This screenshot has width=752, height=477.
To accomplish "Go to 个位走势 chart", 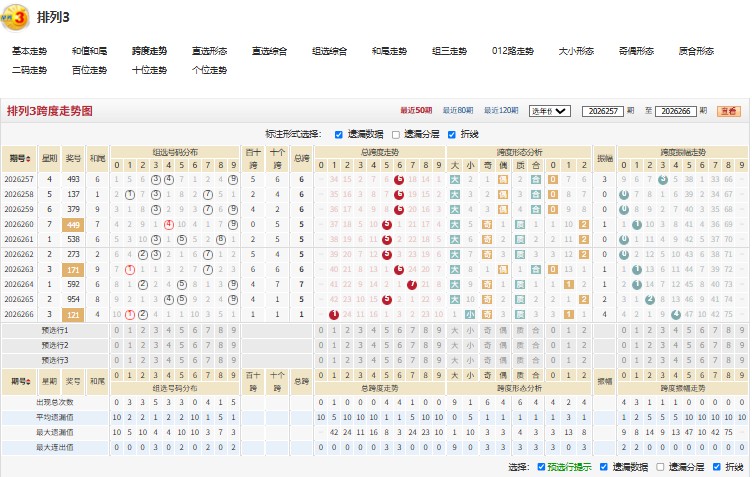I will point(210,70).
